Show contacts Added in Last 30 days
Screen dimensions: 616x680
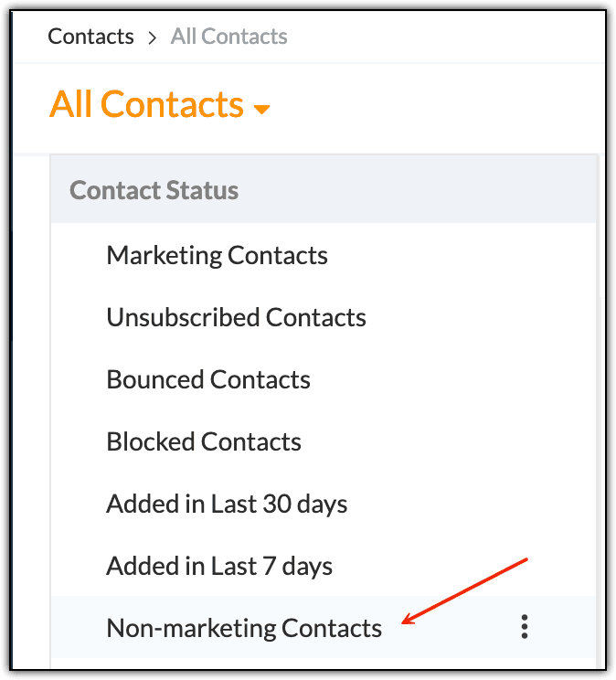(227, 504)
